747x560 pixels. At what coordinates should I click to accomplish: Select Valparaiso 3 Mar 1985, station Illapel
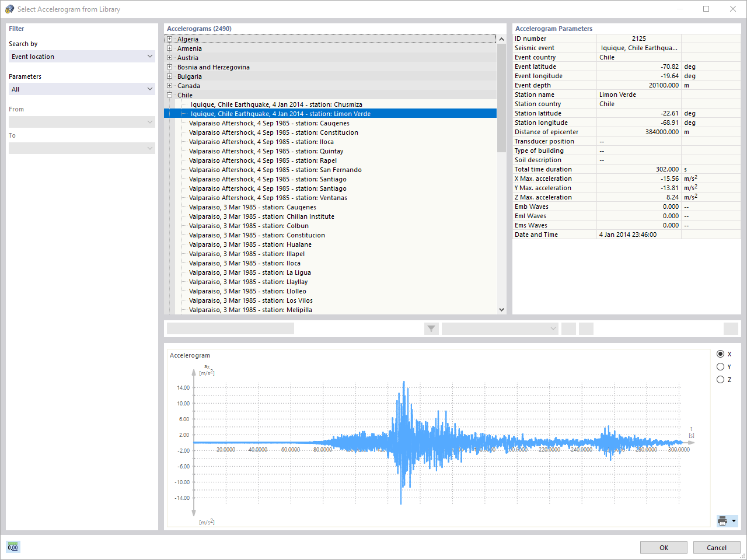[x=247, y=254]
